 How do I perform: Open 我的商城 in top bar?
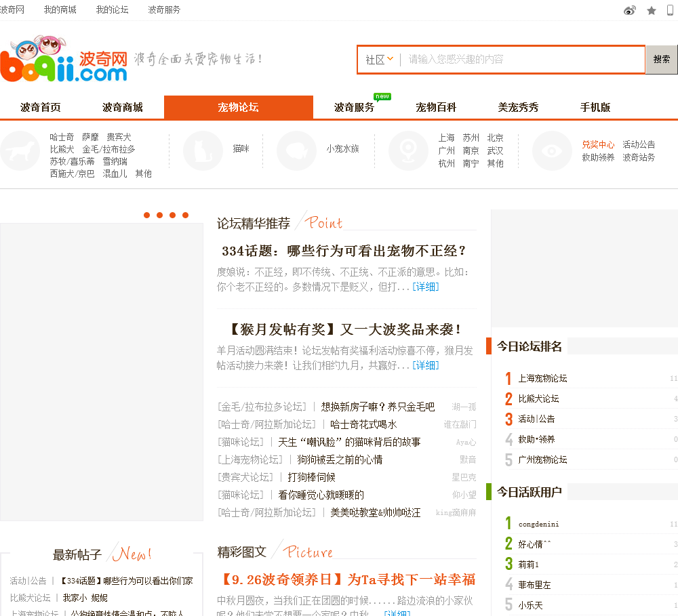coord(60,9)
